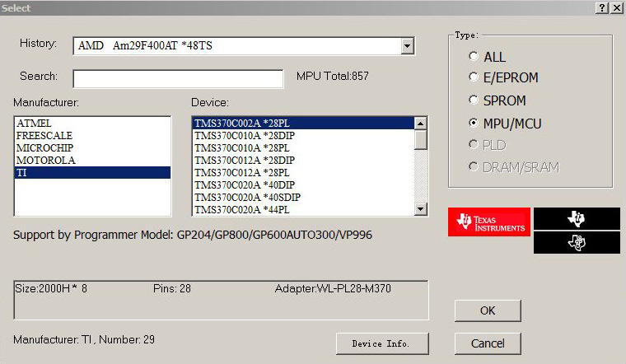Select ATMEL in the Manufacturer list

click(x=92, y=124)
